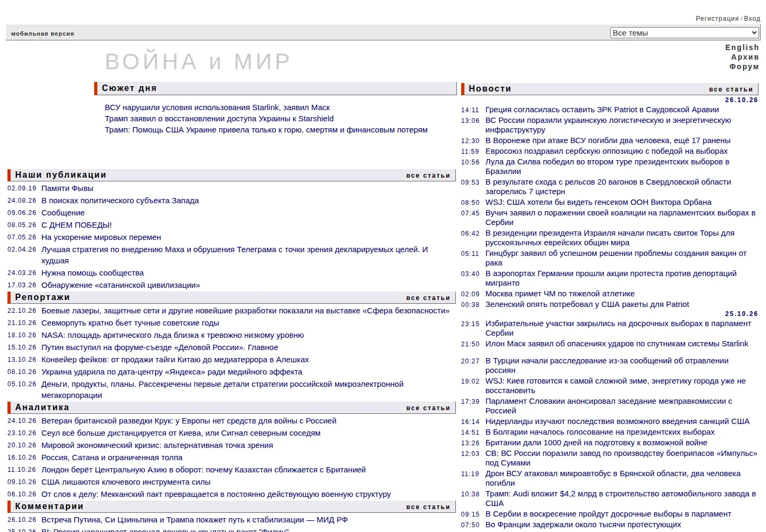Open 'все статьи' next to Комментарии
The height and width of the screenshot is (532, 766).
coord(428,507)
